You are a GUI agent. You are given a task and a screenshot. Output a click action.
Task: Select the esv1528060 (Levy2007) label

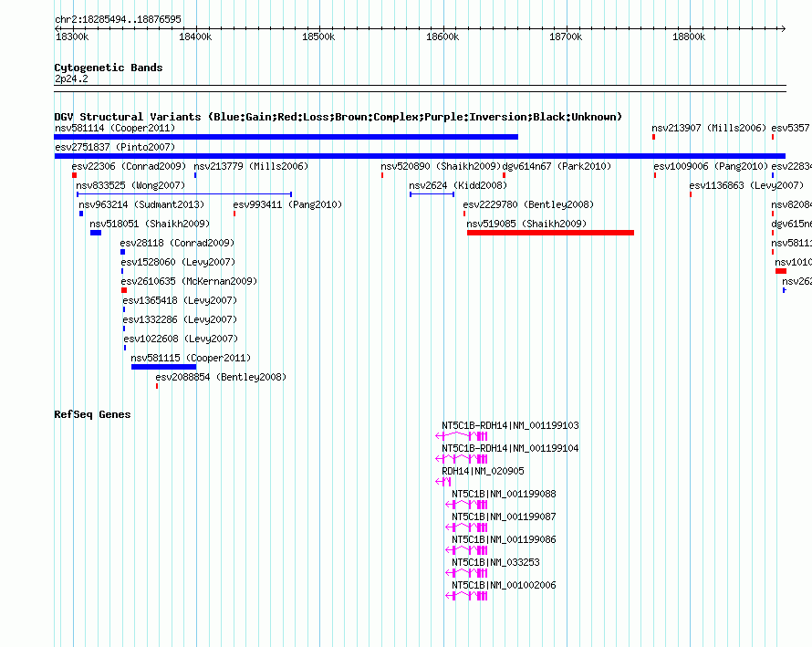pyautogui.click(x=178, y=262)
